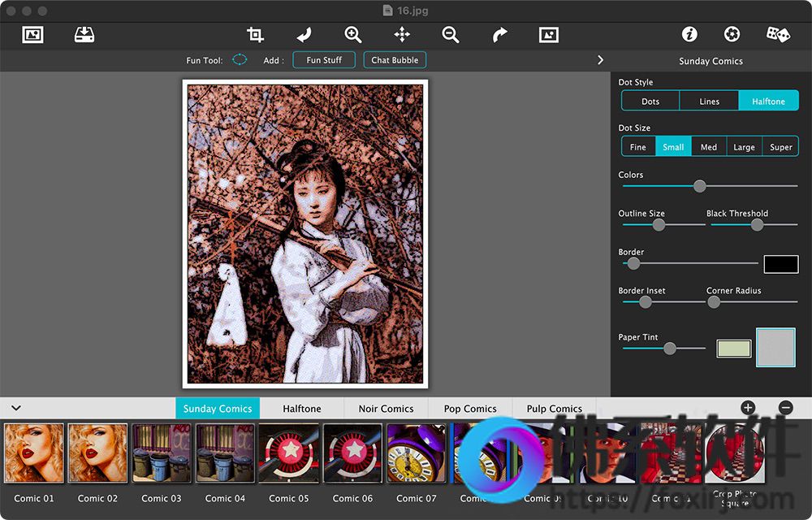Screen dimensions: 812x520
Task: Zoom in with the magnifier plus icon
Action: 353,34
